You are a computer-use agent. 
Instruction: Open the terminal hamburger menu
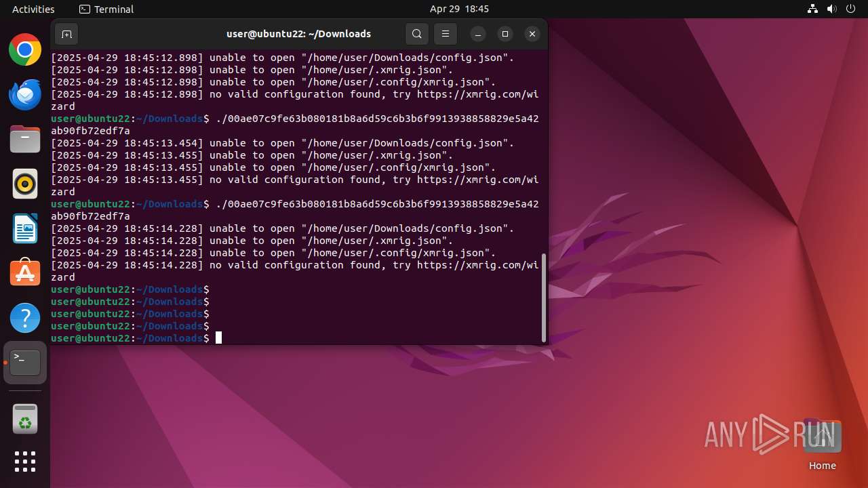(x=446, y=34)
